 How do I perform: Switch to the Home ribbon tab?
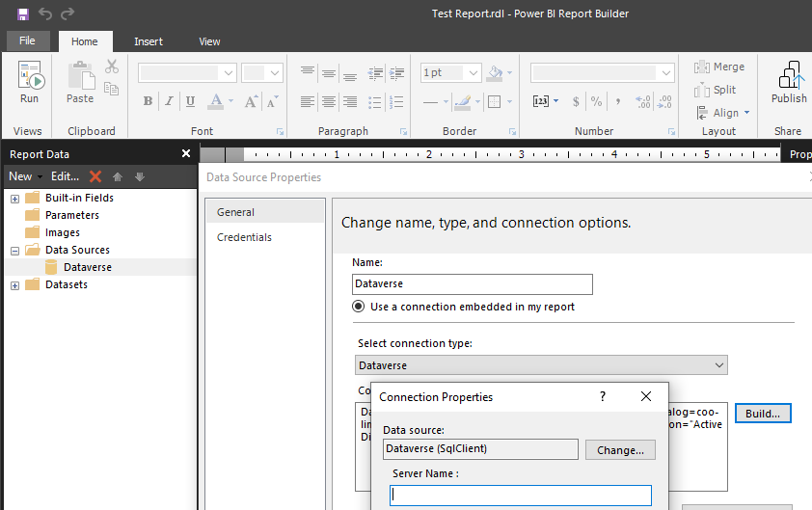tap(85, 41)
